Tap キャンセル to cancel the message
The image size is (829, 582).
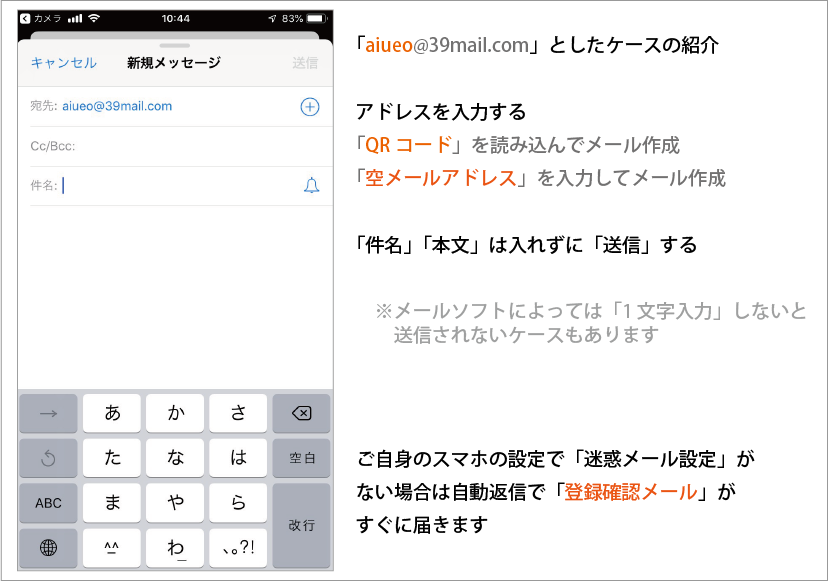click(63, 63)
